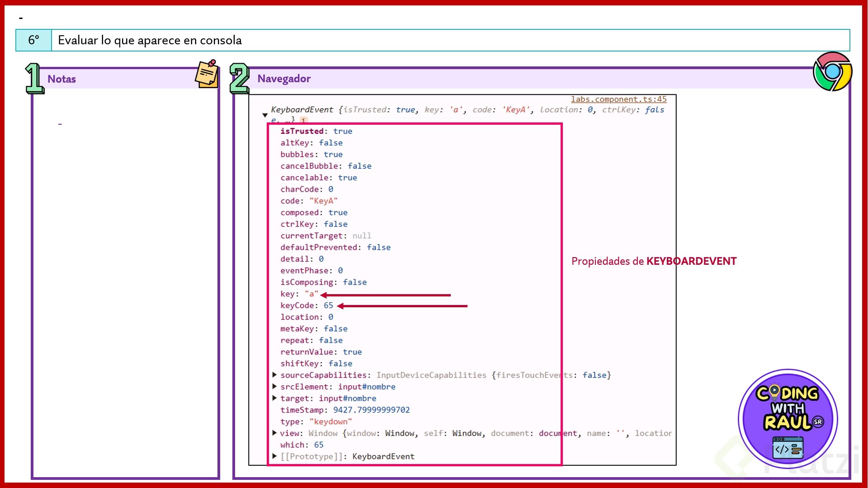Viewport: 868px width, 488px height.
Task: Click the isTrusted: true property
Action: 316,131
